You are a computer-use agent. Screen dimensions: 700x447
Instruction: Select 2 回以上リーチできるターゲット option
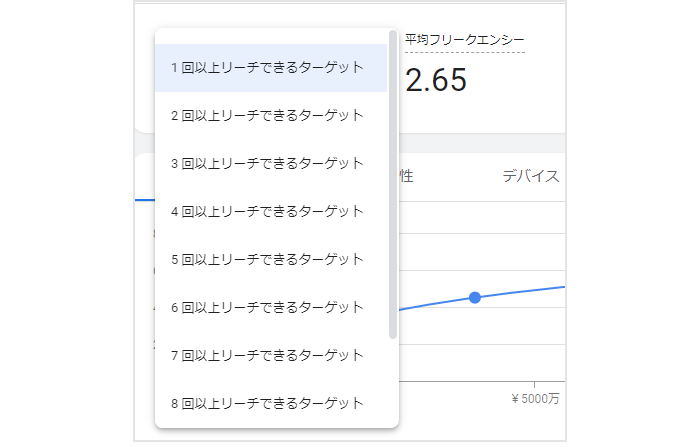tap(271, 116)
